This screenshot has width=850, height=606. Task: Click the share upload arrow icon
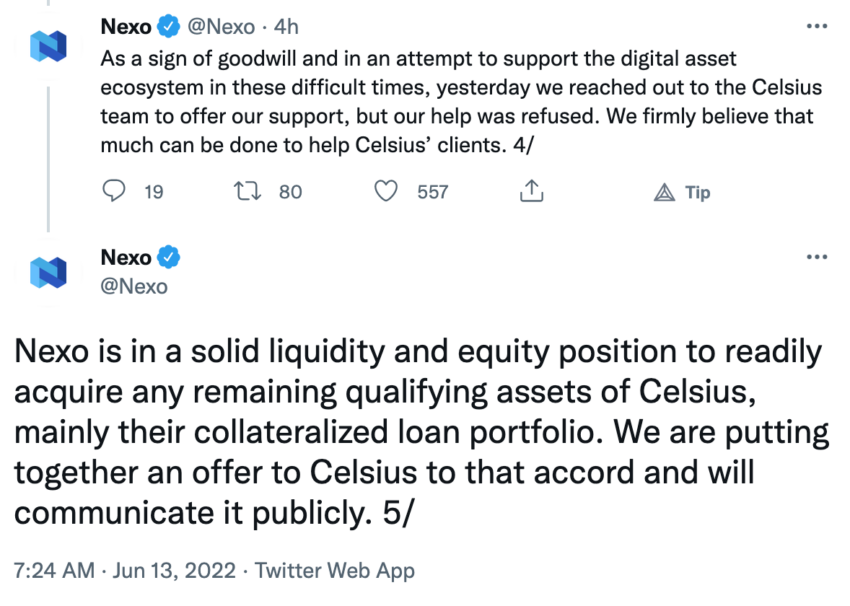pos(532,191)
